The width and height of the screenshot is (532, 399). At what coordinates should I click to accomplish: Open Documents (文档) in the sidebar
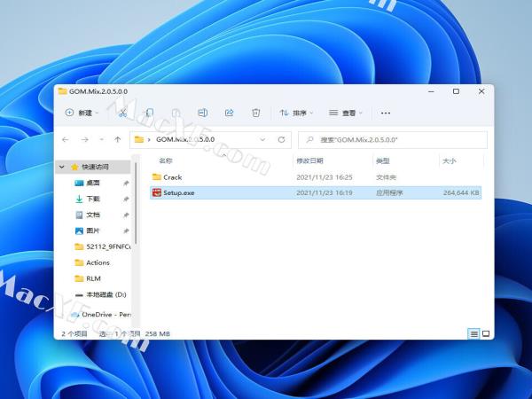coord(92,215)
